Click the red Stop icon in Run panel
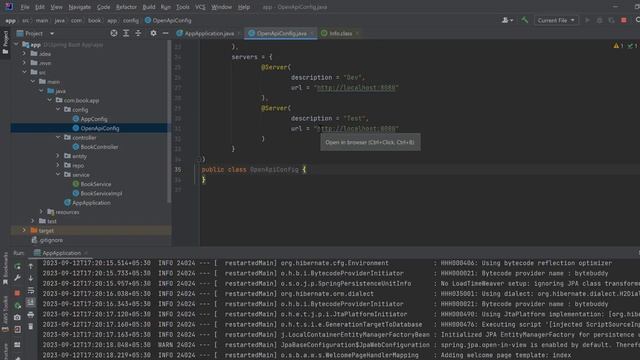640x360 pixels. click(17, 293)
